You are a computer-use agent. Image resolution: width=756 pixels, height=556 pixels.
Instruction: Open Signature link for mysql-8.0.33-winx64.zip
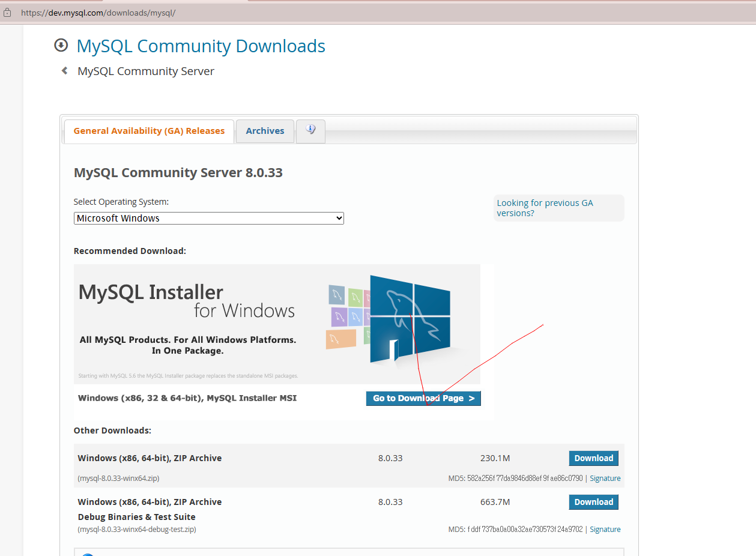click(605, 479)
